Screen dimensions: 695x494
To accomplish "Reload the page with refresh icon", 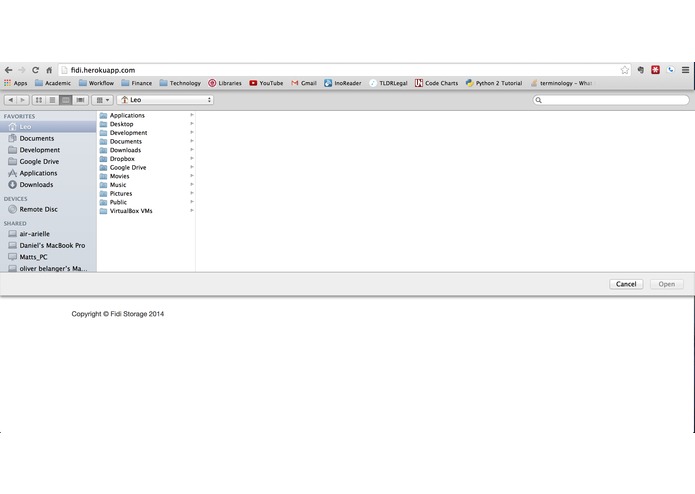I will 35,70.
